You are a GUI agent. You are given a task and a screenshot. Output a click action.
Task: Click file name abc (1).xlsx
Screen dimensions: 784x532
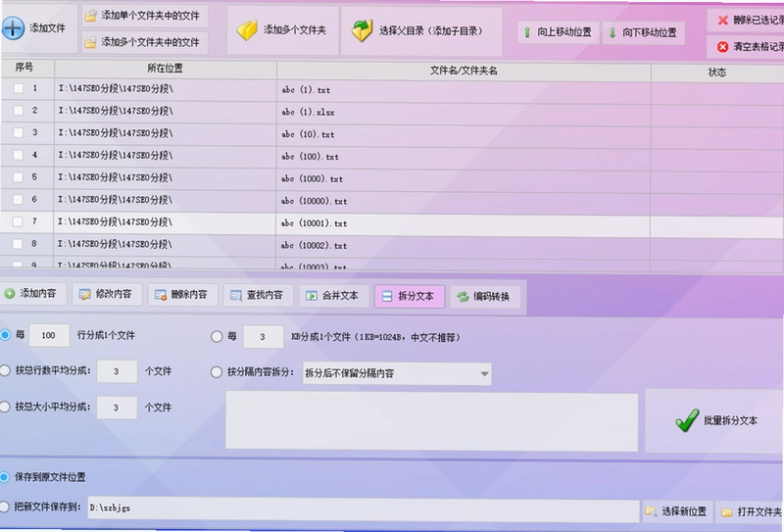pos(308,112)
